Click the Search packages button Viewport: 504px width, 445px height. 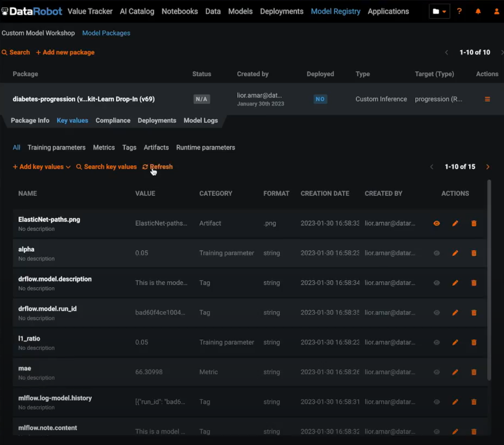16,52
